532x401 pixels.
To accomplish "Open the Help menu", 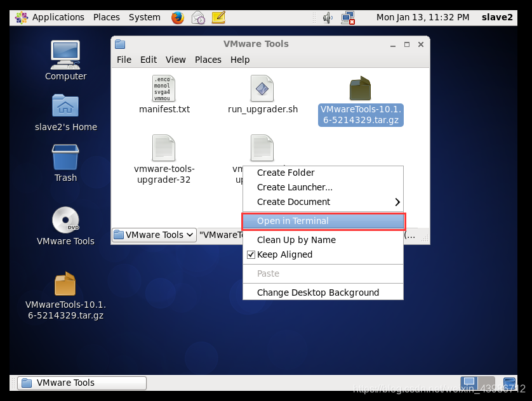I will 240,60.
